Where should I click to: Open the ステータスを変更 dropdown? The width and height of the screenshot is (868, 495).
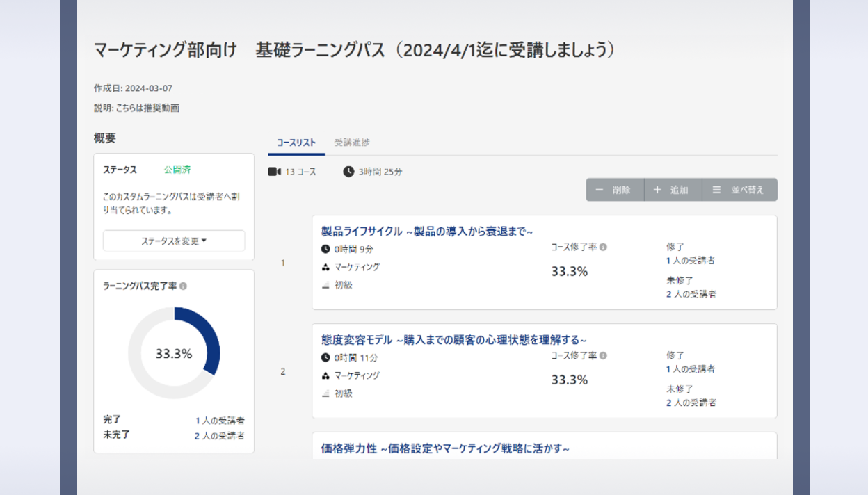(x=174, y=241)
